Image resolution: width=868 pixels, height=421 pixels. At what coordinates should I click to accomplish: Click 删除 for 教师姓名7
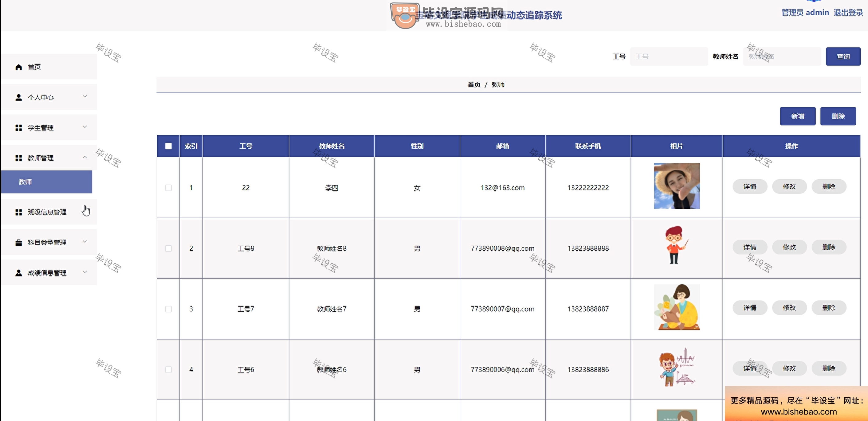tap(829, 308)
